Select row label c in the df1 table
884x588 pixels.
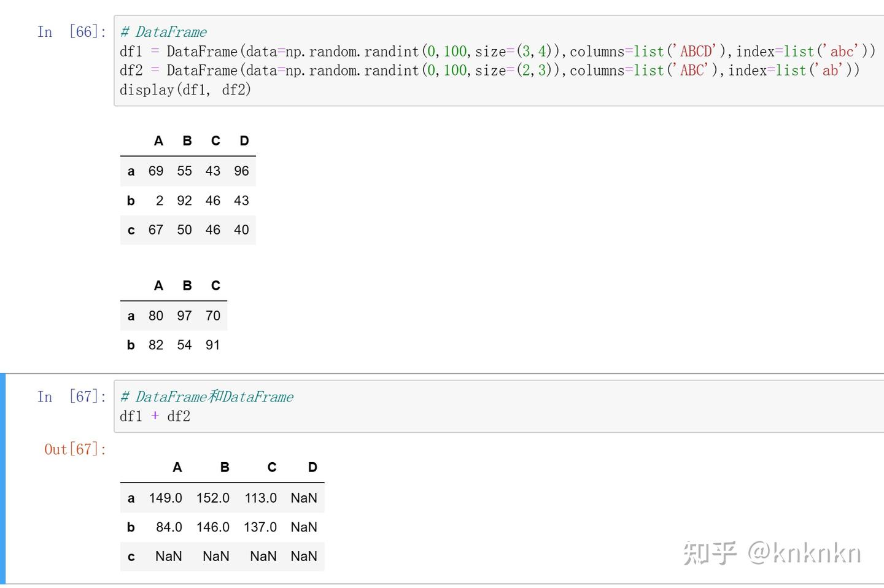click(x=130, y=230)
